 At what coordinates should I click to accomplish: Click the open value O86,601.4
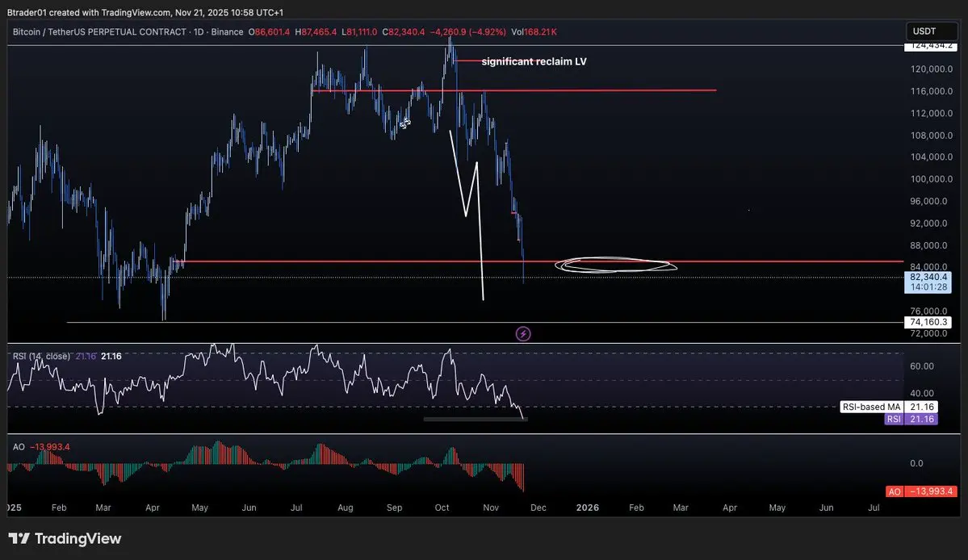(269, 31)
